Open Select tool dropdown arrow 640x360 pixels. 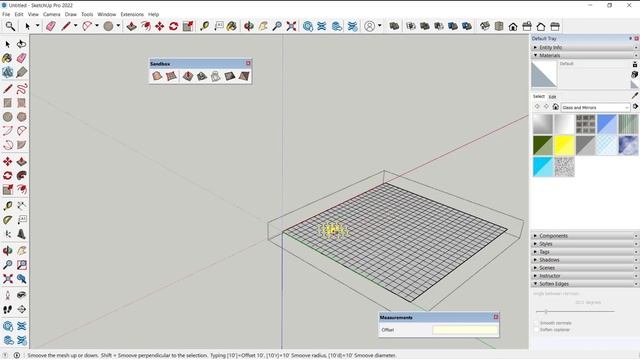tap(38, 26)
